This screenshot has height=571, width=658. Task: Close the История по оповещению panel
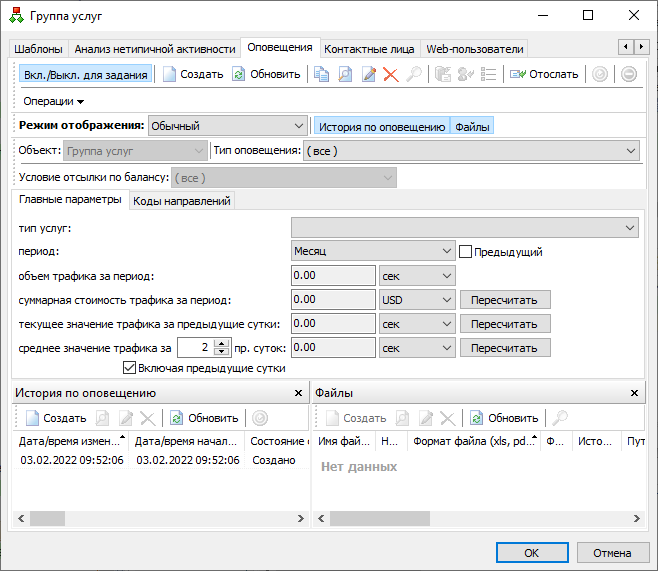pos(298,393)
